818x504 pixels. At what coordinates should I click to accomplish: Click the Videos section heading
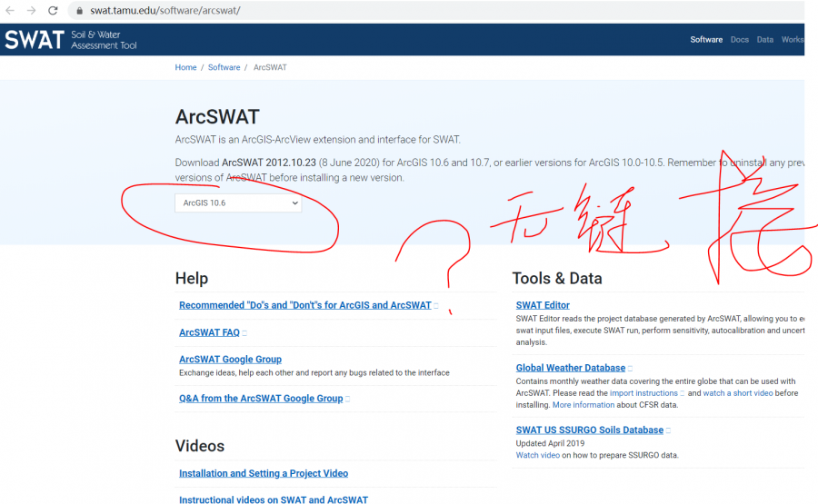200,446
